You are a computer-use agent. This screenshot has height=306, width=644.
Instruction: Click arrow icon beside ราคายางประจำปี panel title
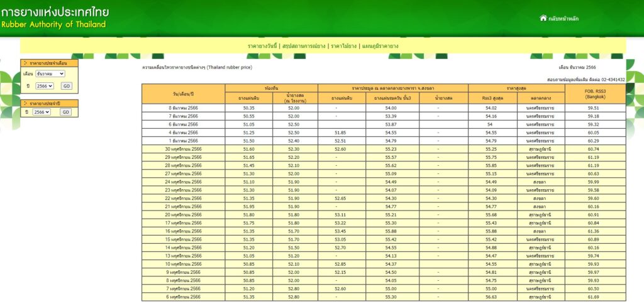25,103
